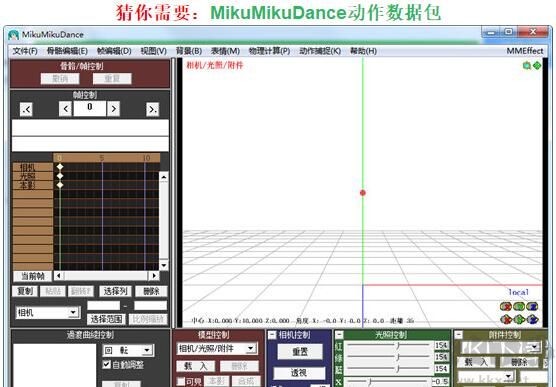
Task: Jump to previous keyframe with .< button
Action: pyautogui.click(x=27, y=109)
